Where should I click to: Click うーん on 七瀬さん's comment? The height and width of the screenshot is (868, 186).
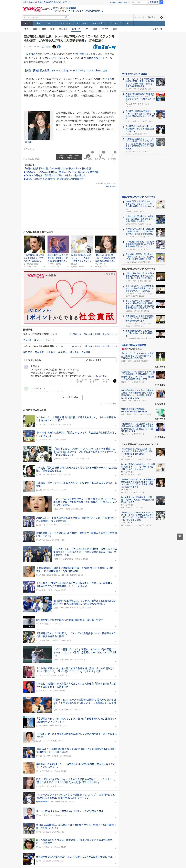click(x=106, y=381)
